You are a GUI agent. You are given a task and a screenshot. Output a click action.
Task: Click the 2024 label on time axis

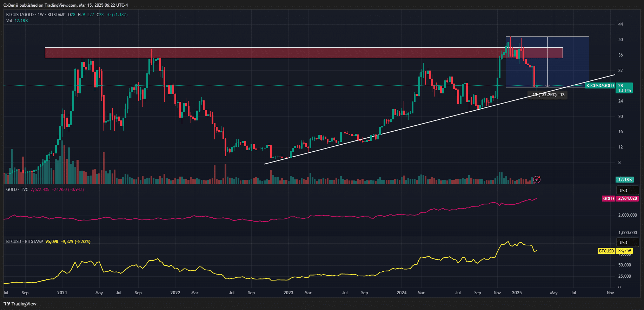point(401,293)
